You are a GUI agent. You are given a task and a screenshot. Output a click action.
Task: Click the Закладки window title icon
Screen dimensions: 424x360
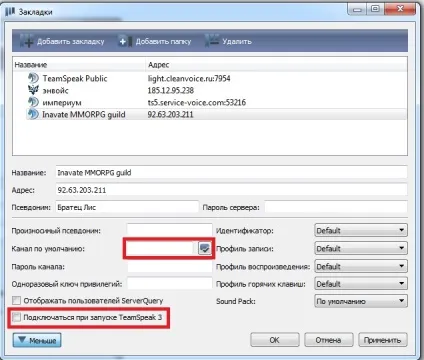click(x=10, y=12)
